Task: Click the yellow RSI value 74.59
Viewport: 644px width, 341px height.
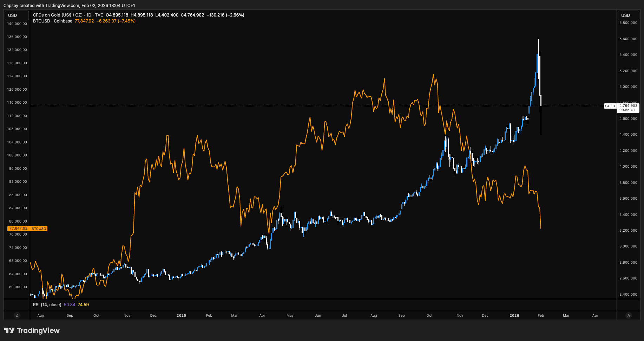Action: 83,305
